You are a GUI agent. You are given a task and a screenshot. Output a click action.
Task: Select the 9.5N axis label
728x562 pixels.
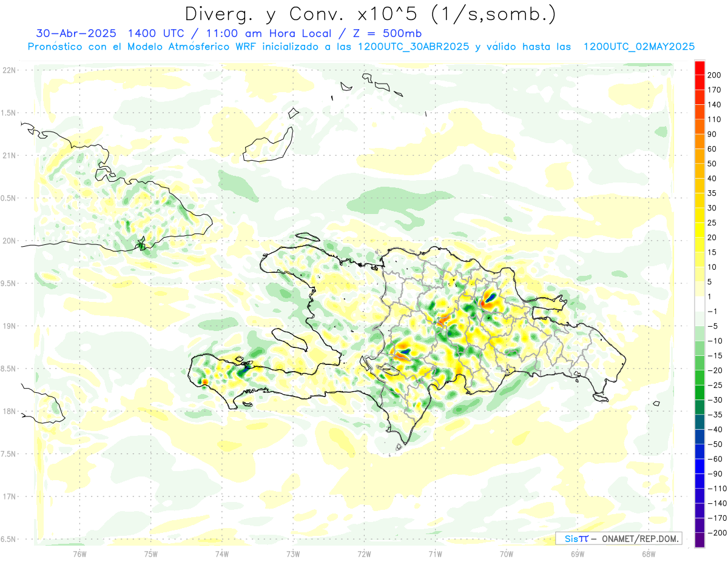tap(9, 283)
